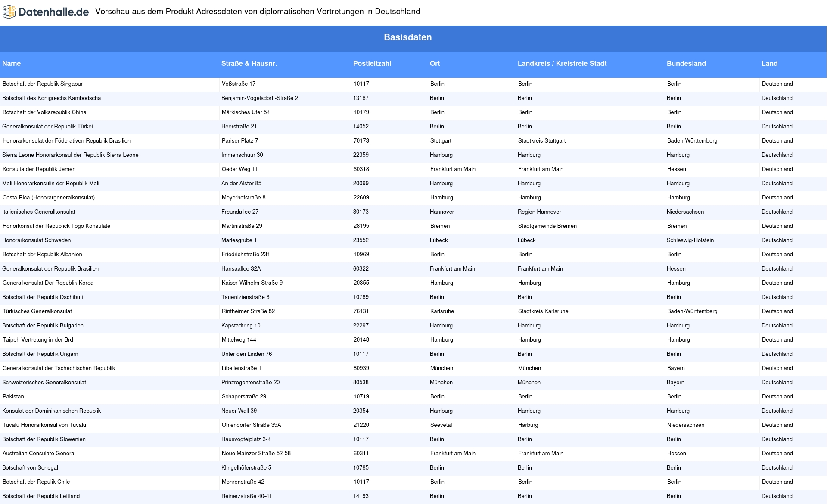Select Costa Rica (Honorargeneralkonsulat) cell
The image size is (827, 504).
tap(49, 197)
